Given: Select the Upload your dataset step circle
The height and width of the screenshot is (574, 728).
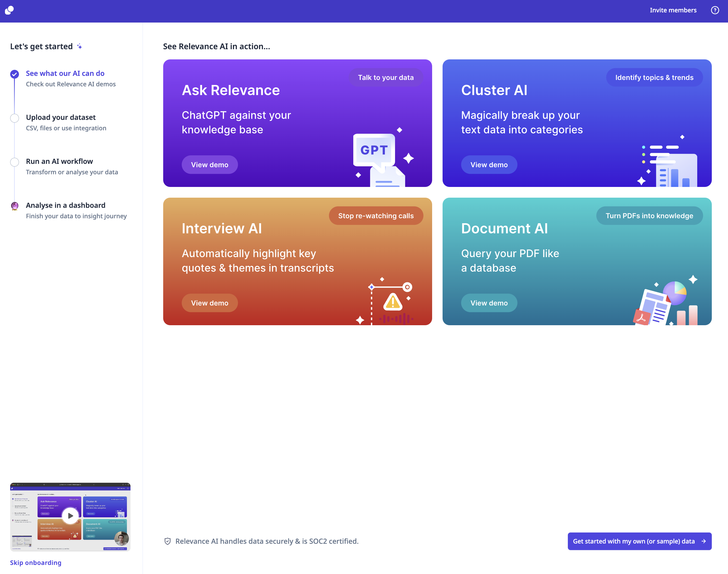Looking at the screenshot, I should coord(15,118).
